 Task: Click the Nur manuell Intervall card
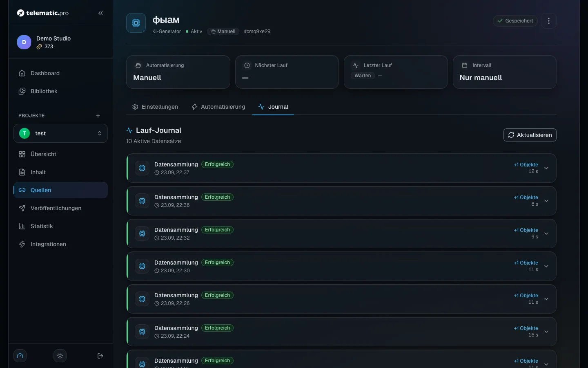(x=505, y=72)
